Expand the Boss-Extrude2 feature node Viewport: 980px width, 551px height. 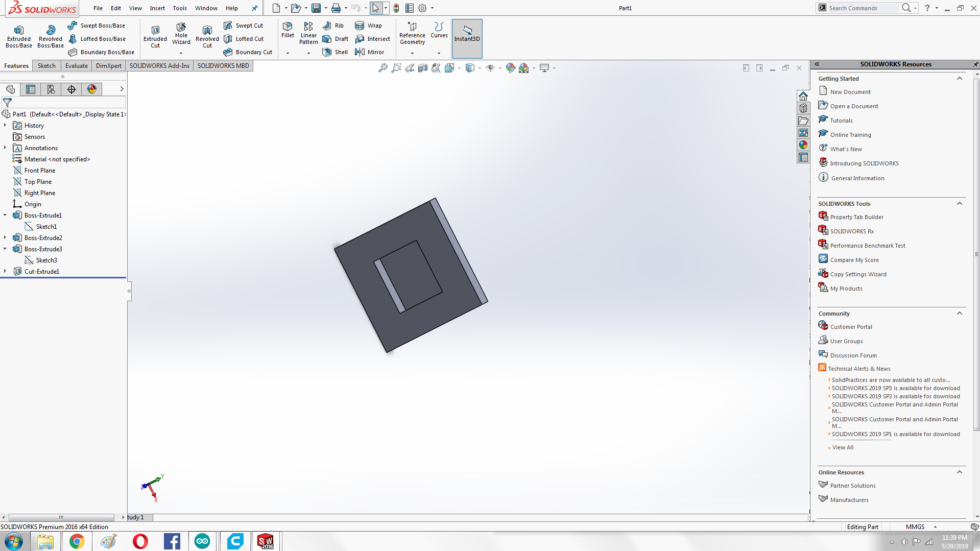(x=5, y=238)
